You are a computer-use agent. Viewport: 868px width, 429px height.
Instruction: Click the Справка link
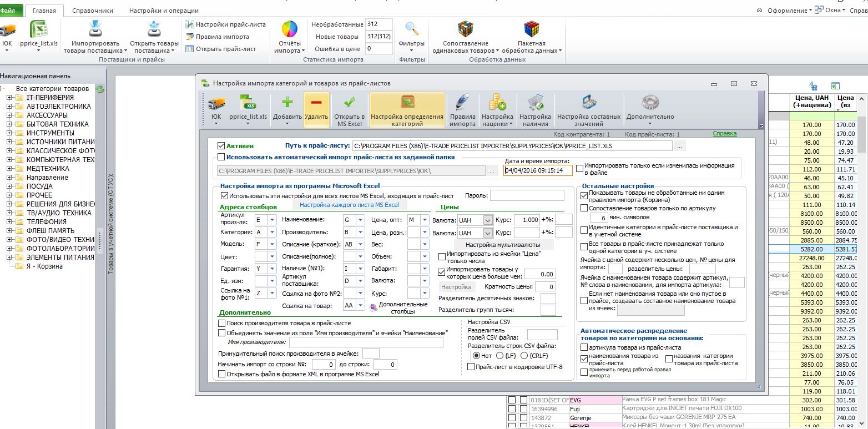pos(724,134)
